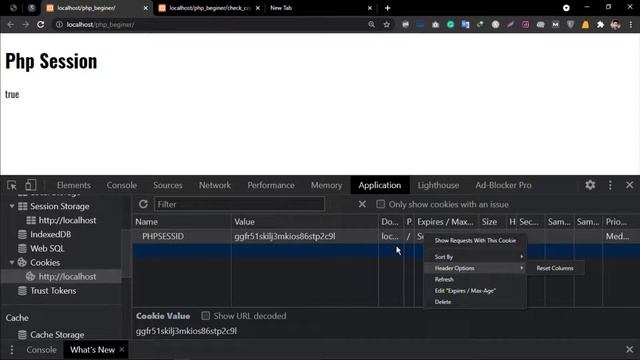
Task: Select the Console drawer tab
Action: [41, 350]
